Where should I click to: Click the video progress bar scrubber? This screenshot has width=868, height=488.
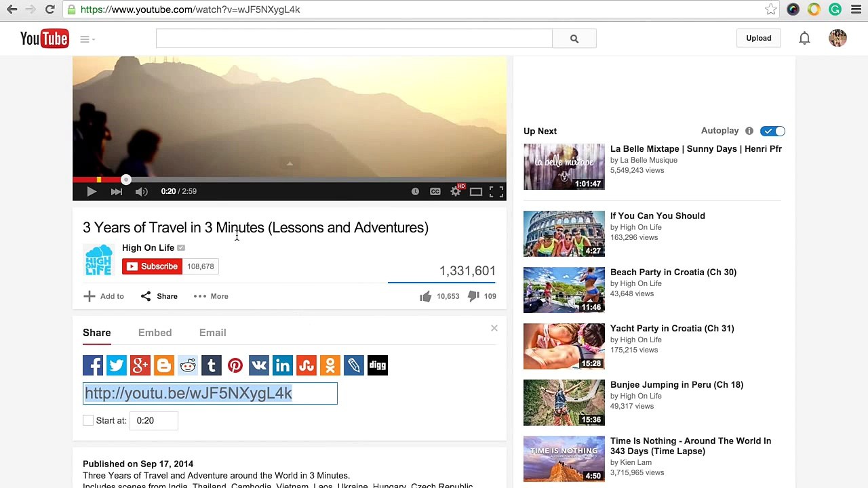coord(126,180)
